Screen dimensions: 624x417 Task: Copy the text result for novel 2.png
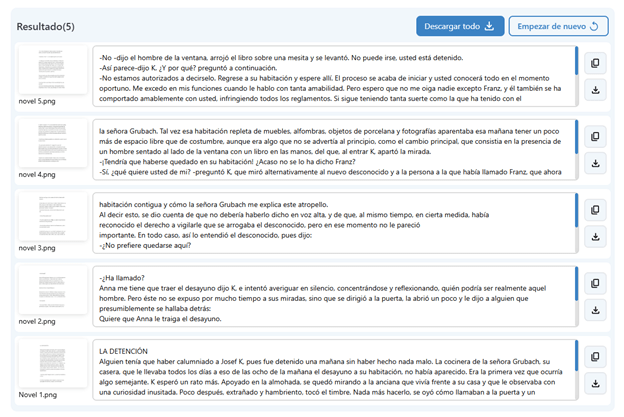[x=595, y=283]
